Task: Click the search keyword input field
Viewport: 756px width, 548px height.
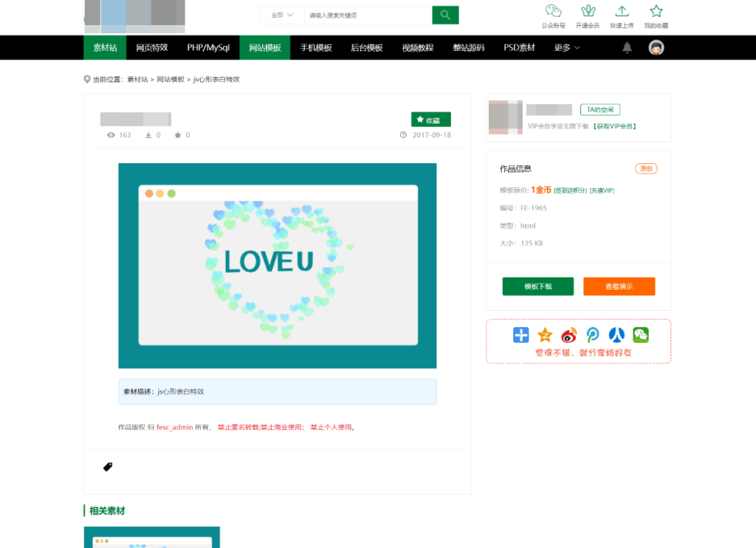Action: pyautogui.click(x=367, y=15)
